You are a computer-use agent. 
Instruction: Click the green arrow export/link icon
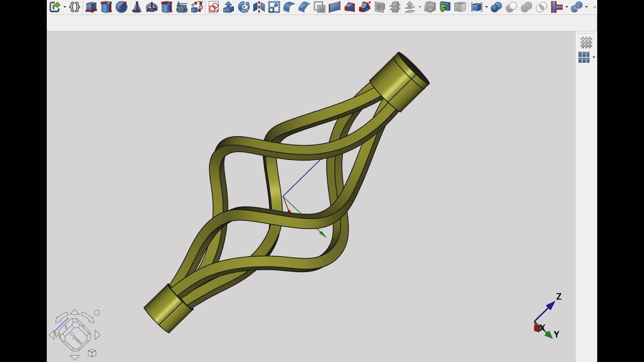55,7
